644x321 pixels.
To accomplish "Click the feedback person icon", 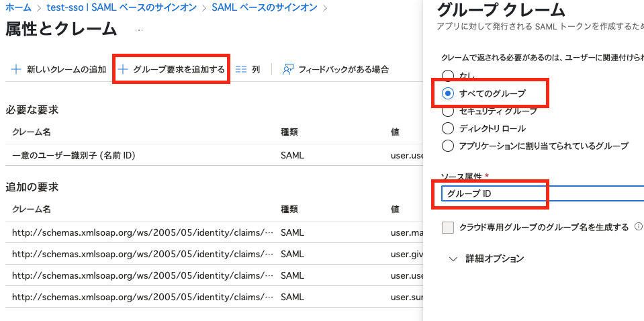I will (287, 69).
